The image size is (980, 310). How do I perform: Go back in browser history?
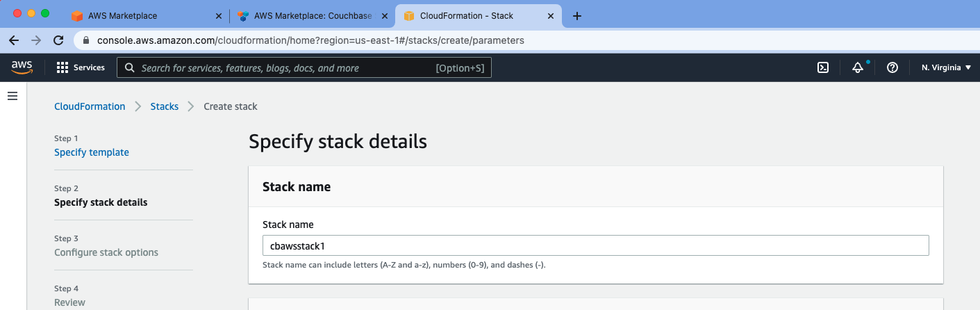tap(14, 40)
